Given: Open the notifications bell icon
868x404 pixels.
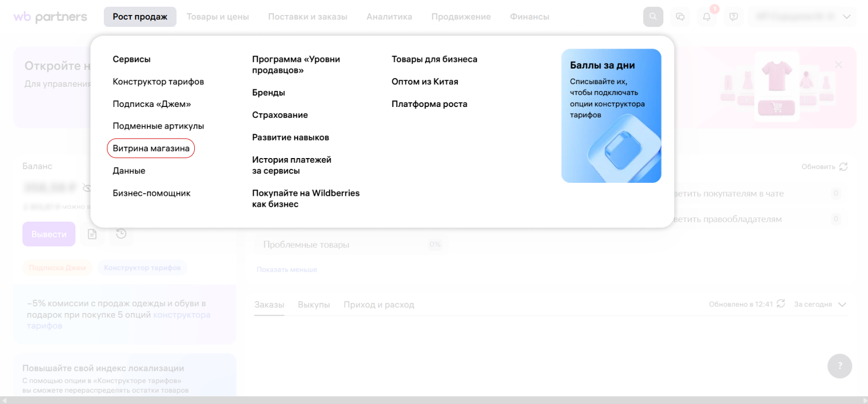Looking at the screenshot, I should coord(707,17).
